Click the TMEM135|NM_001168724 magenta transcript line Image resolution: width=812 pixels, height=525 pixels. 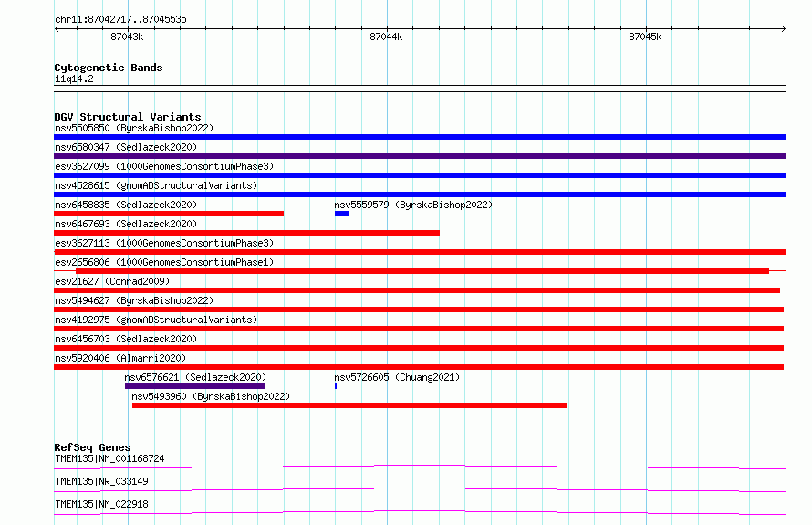click(x=420, y=467)
